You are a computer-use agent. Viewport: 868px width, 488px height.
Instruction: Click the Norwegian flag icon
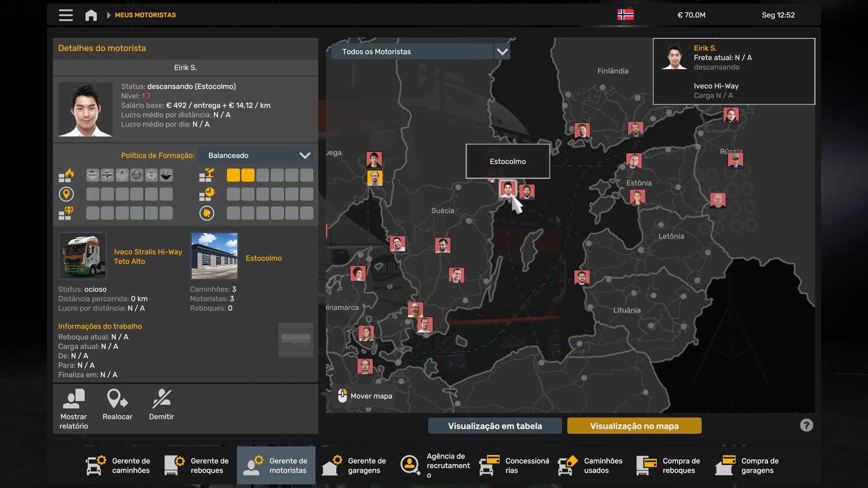point(625,15)
